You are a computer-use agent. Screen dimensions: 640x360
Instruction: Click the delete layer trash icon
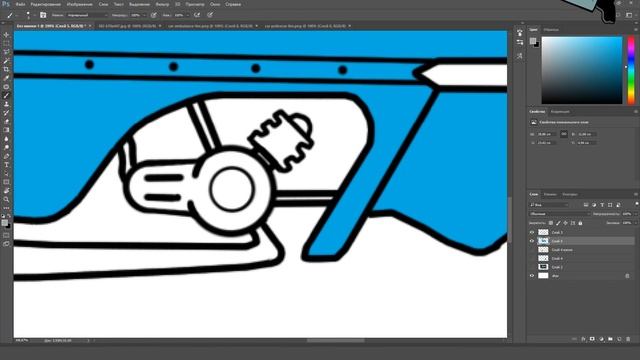(628, 339)
